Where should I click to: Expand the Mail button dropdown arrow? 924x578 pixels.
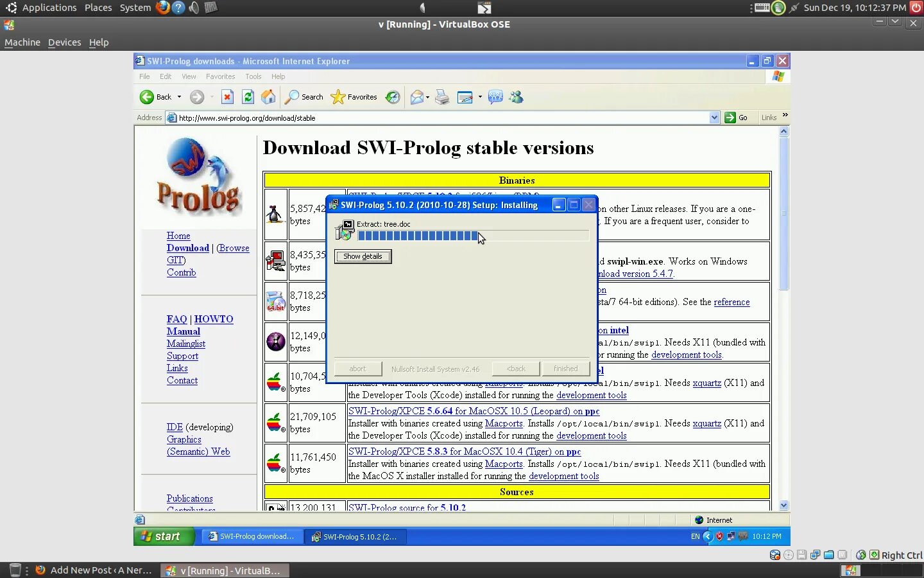[x=428, y=97]
